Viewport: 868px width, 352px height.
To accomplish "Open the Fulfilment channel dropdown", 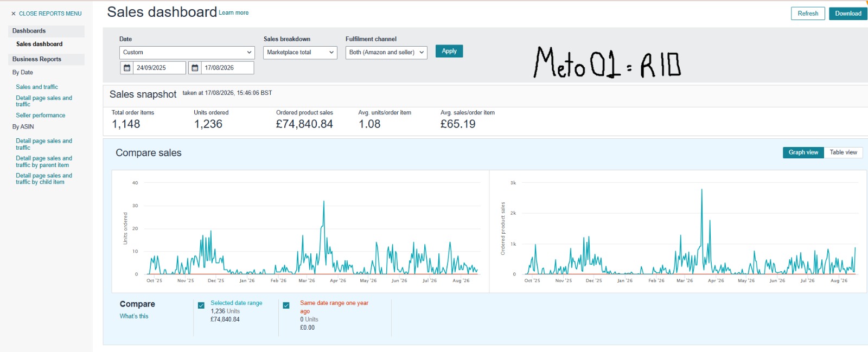I will pos(386,53).
